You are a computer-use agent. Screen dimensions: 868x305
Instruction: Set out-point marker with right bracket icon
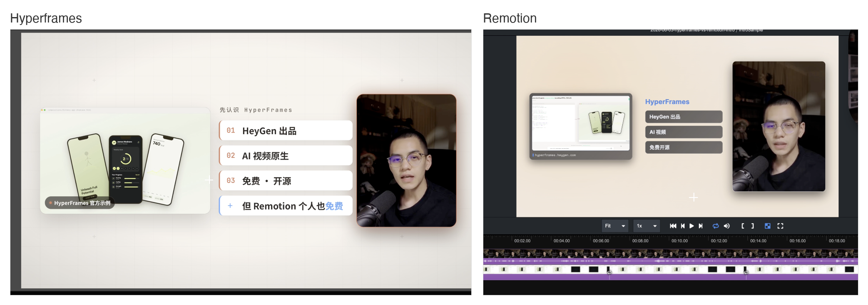(752, 226)
